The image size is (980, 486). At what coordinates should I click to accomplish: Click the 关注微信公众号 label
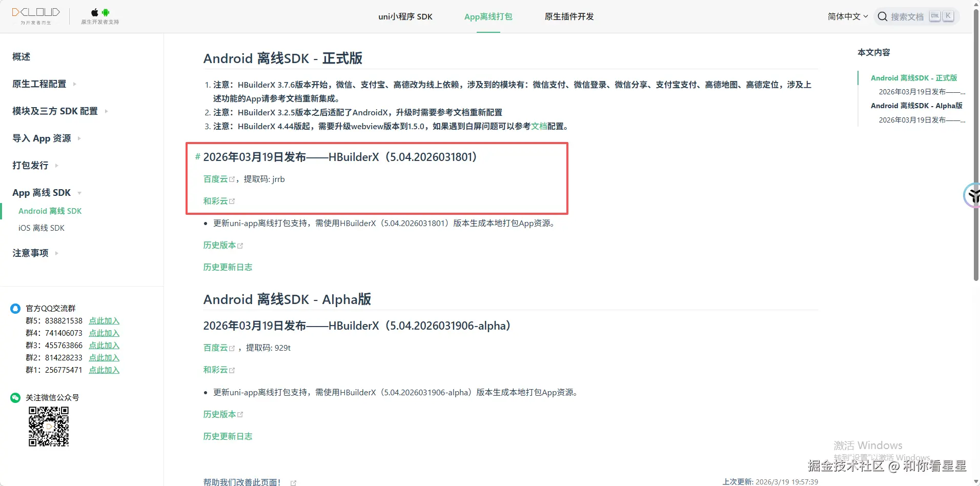click(52, 398)
